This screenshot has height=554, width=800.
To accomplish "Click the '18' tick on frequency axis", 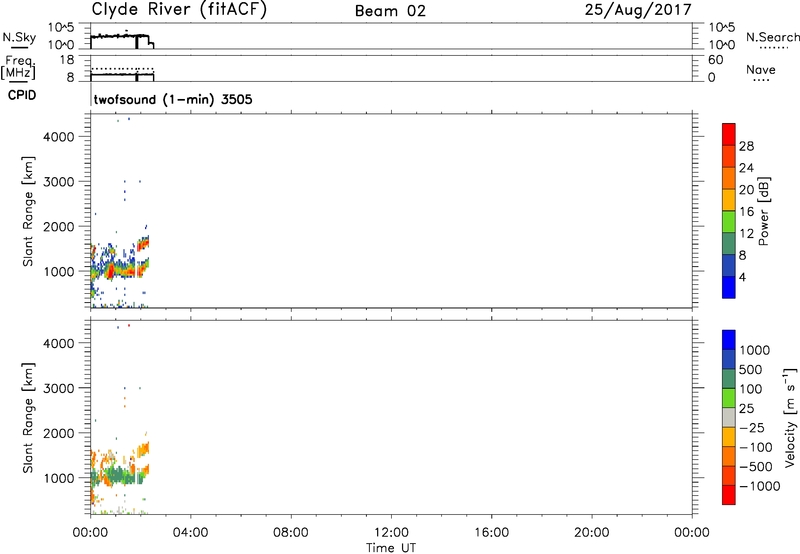I will click(66, 60).
